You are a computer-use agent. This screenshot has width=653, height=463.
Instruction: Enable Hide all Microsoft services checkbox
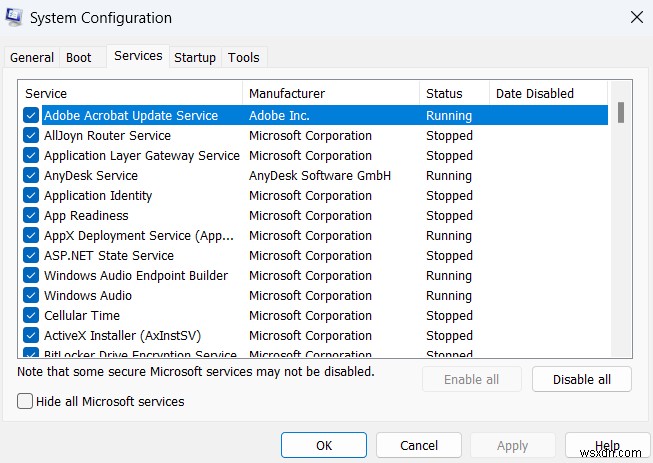[25, 401]
